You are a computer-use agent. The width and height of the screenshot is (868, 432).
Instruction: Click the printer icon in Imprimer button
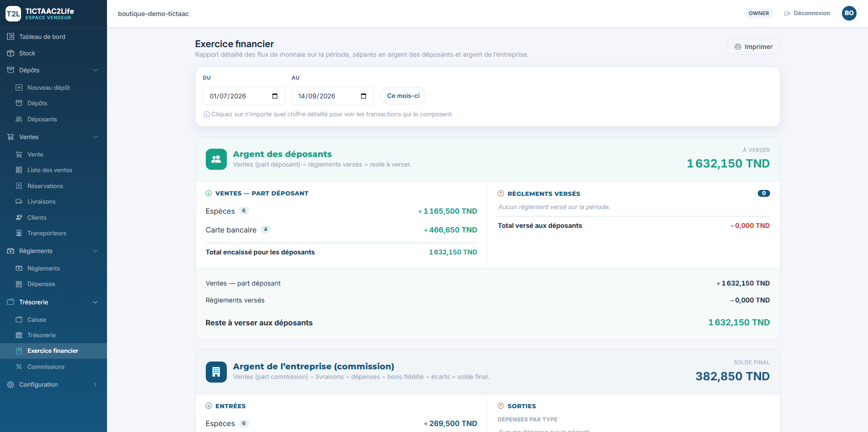coord(738,47)
